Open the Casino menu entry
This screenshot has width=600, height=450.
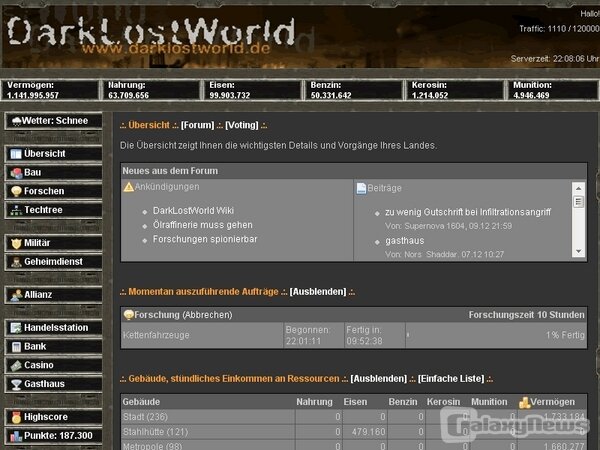point(53,365)
